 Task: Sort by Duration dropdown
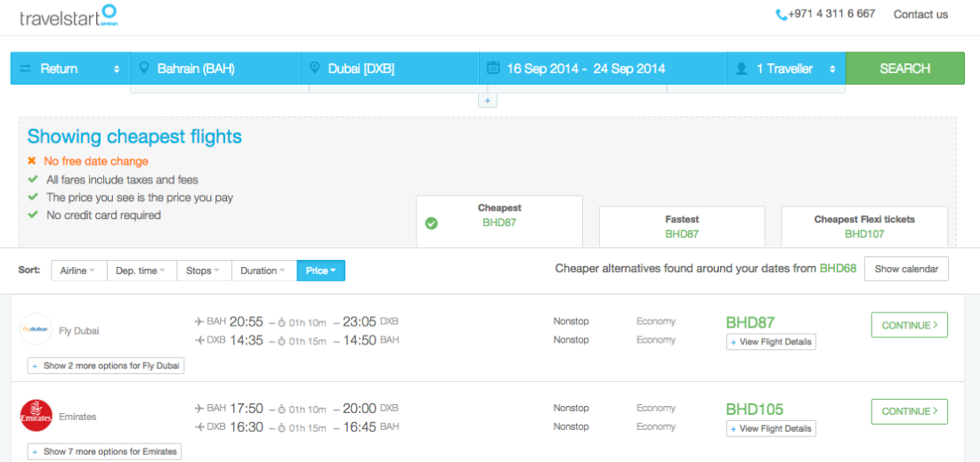263,271
